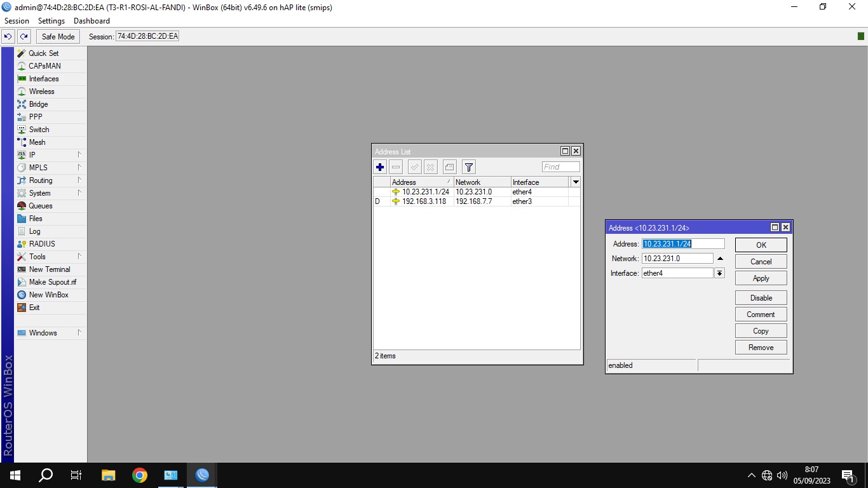Click the Find field in Address List
868x488 pixels.
click(x=560, y=167)
